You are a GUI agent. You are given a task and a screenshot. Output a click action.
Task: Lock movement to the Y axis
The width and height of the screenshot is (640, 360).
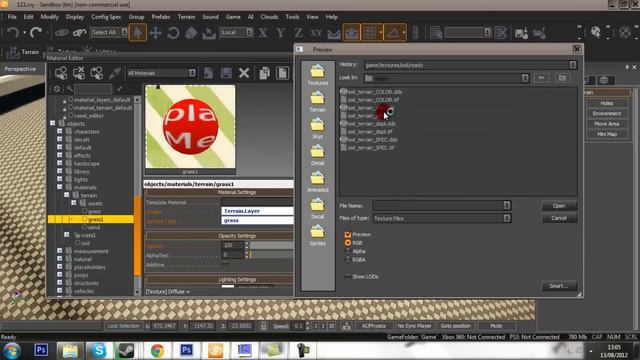click(x=280, y=33)
